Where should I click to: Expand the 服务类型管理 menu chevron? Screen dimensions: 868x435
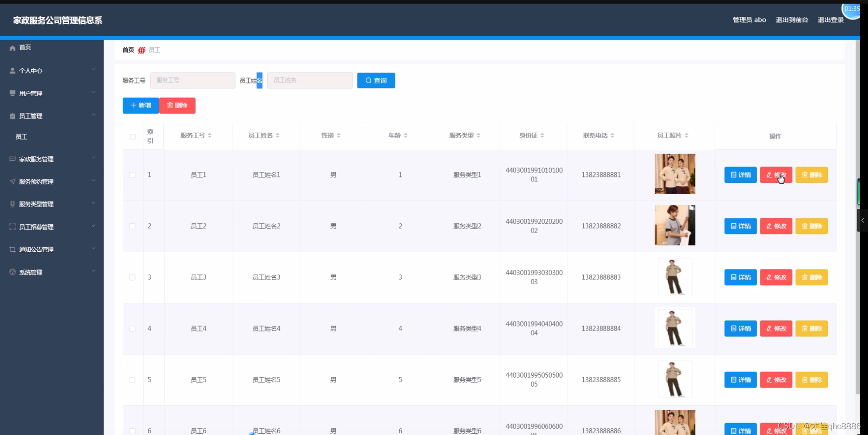click(93, 204)
